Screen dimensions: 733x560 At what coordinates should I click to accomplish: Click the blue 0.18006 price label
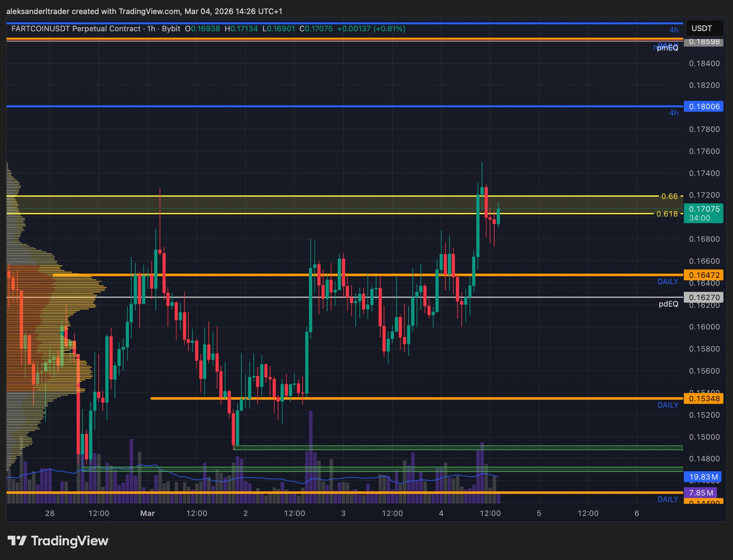click(x=704, y=106)
